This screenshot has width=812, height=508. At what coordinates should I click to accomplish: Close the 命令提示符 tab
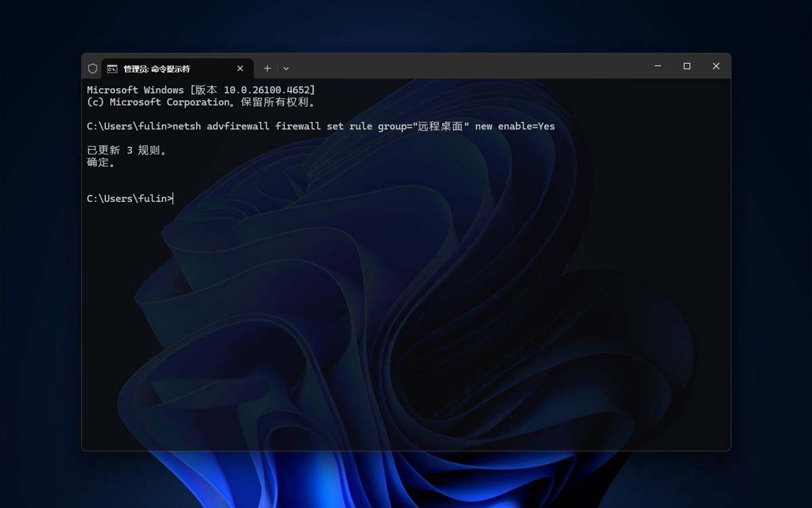[240, 68]
